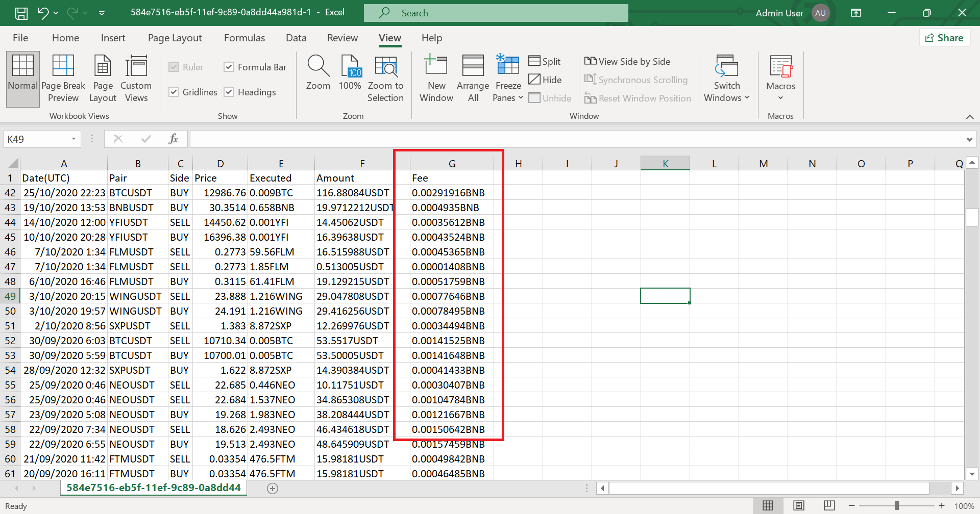Open Page Break Preview

point(63,78)
